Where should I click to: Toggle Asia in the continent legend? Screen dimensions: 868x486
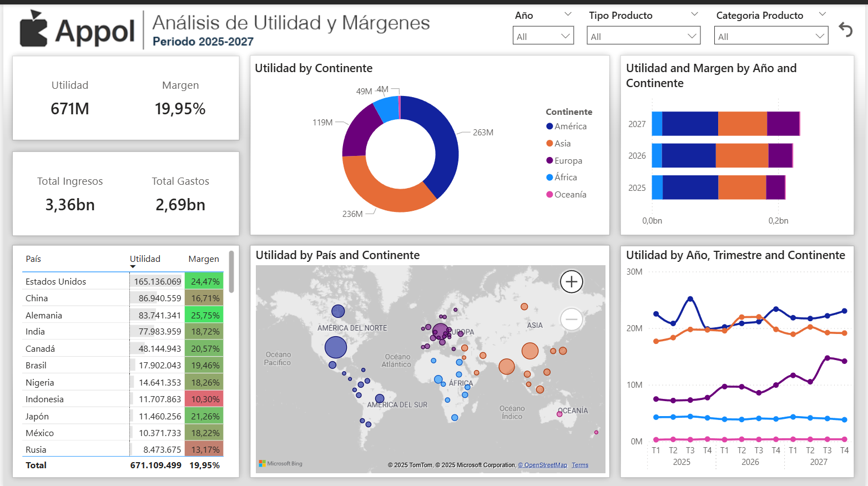point(562,144)
